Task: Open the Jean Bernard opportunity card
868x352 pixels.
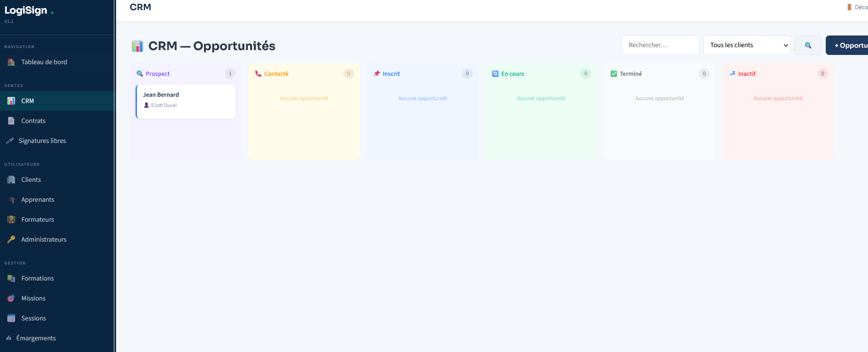Action: click(x=186, y=101)
